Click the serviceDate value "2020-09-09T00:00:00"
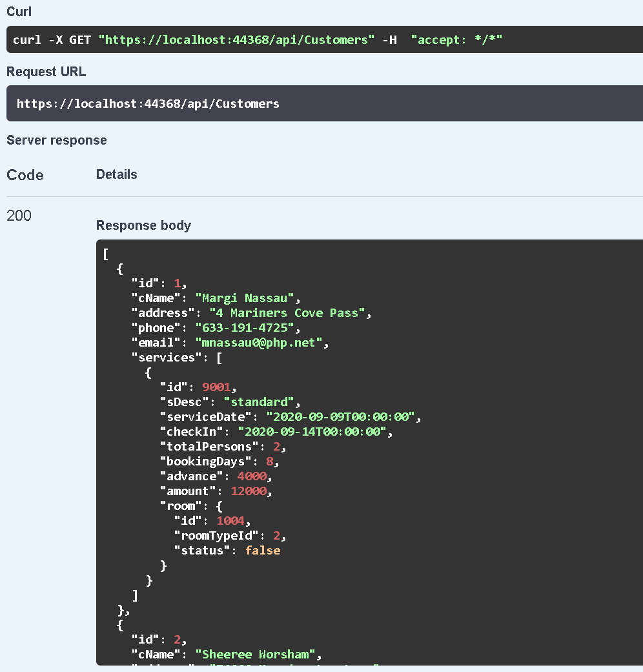The image size is (643, 672). (340, 417)
